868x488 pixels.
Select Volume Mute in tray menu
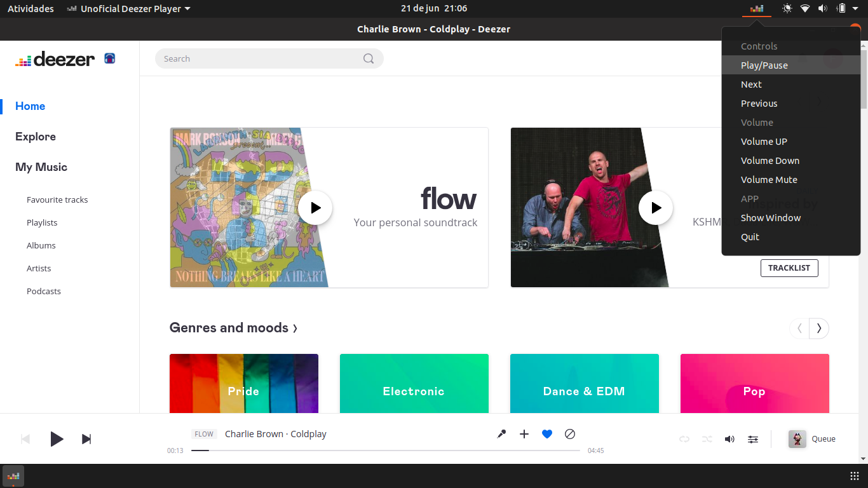(791, 180)
